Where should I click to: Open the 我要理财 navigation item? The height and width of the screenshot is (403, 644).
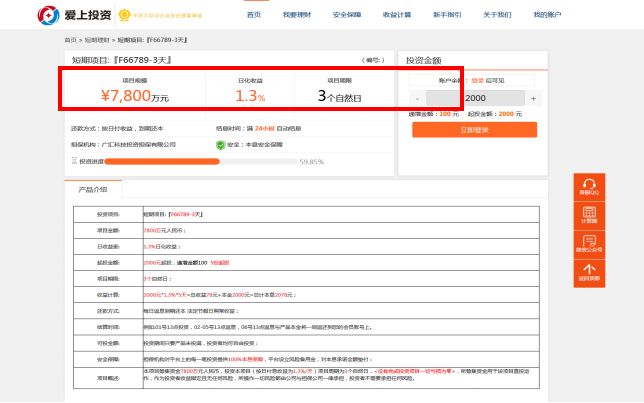coord(297,15)
